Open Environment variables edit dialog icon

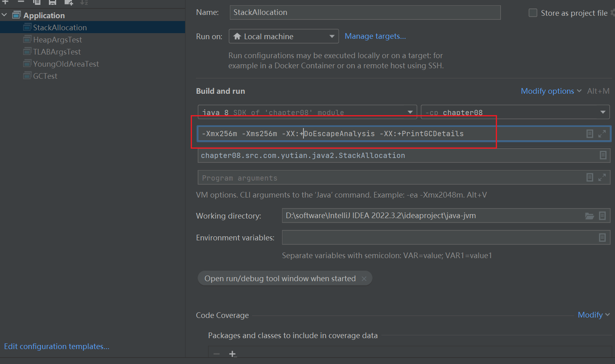pos(602,238)
